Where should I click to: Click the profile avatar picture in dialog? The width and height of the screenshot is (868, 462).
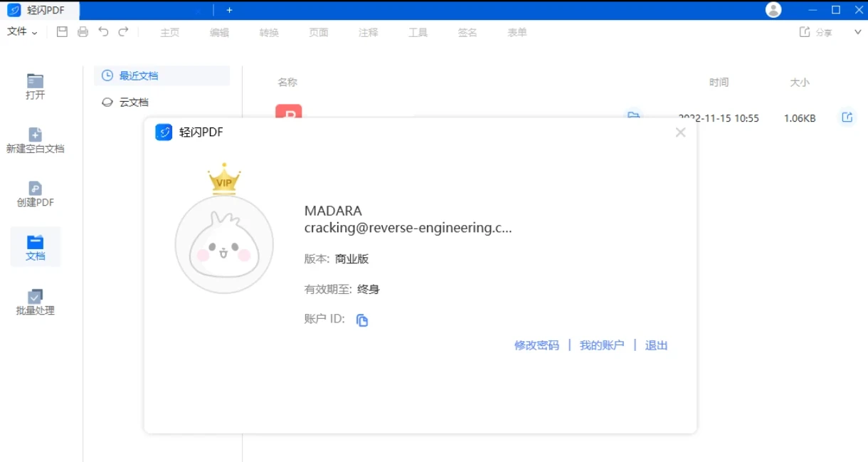click(224, 244)
